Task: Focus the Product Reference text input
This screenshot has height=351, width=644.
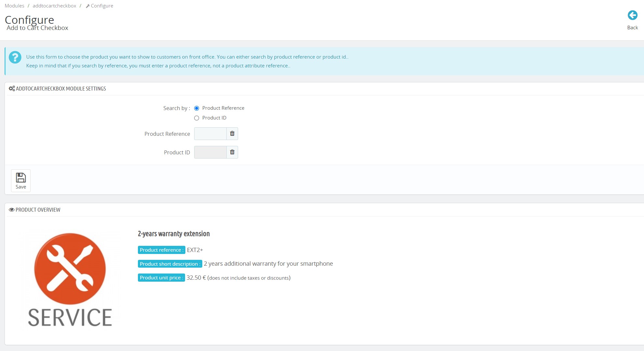Action: (210, 133)
